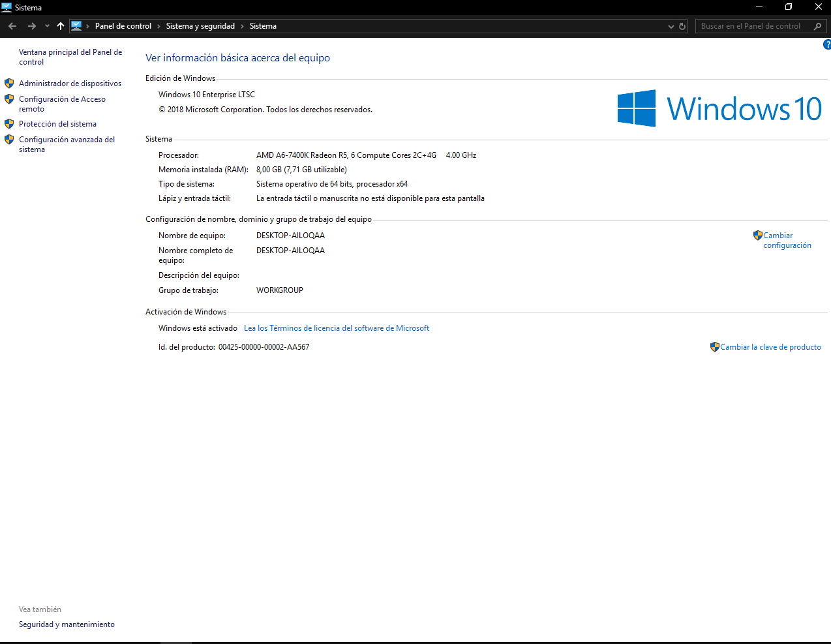The image size is (831, 644).
Task: Select Windows 10 Enterprise LTSC text
Action: tap(207, 95)
